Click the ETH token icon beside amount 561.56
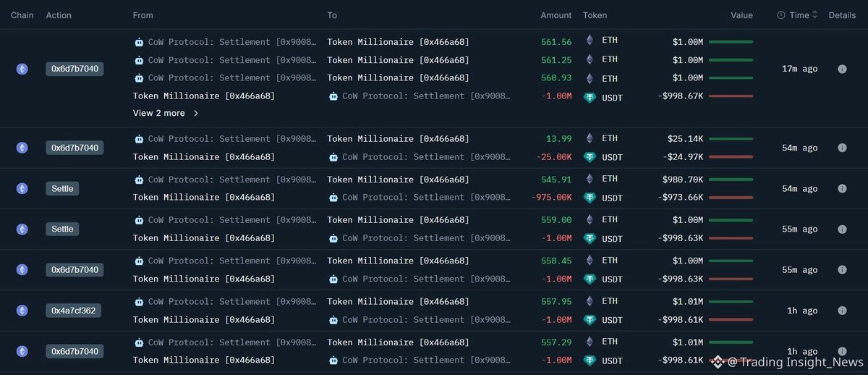This screenshot has width=868, height=375. (589, 41)
